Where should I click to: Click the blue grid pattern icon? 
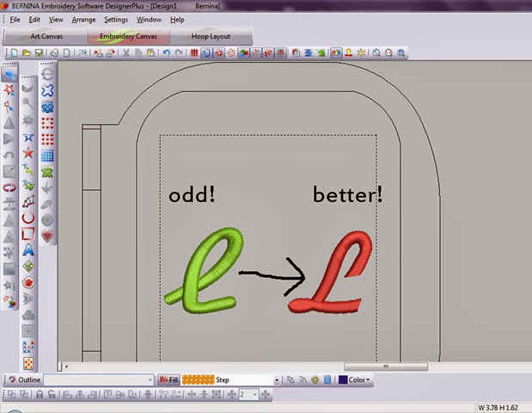47,156
